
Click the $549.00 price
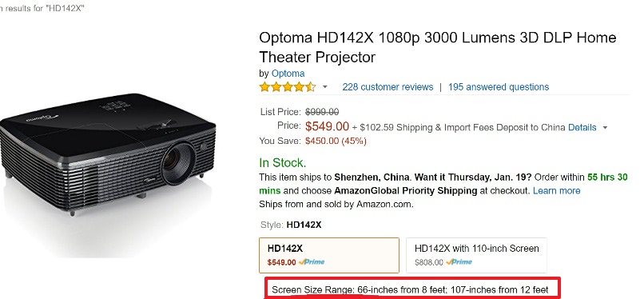coord(327,126)
